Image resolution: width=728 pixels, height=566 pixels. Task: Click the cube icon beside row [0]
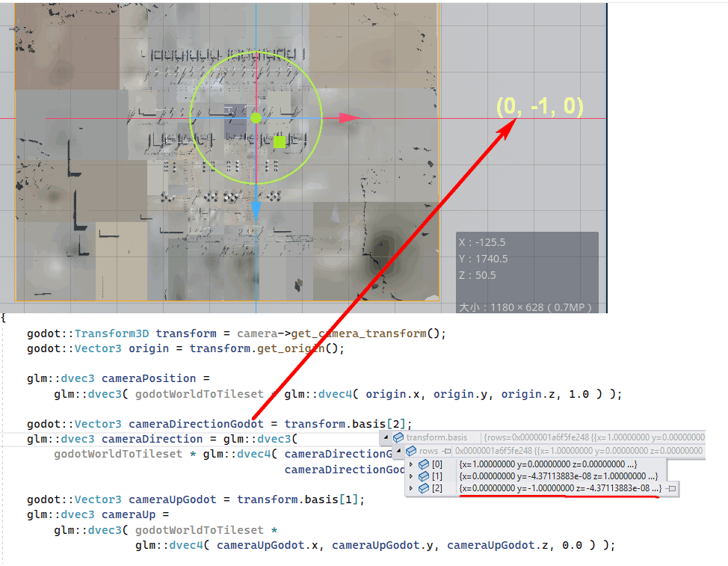(424, 464)
